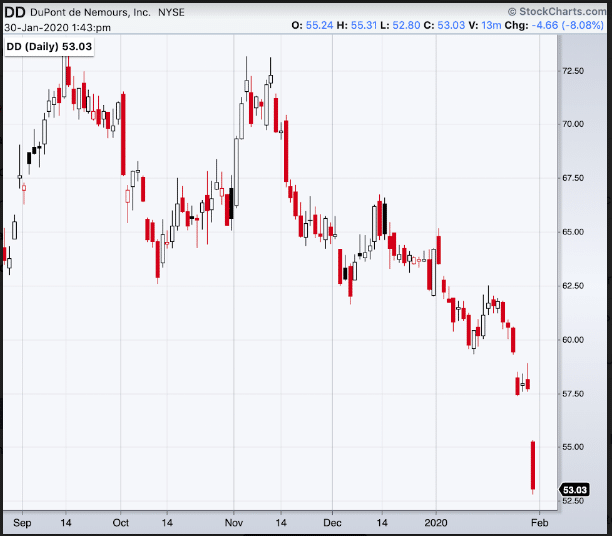This screenshot has width=612, height=536.
Task: Click the Nov date axis label
Action: click(234, 523)
